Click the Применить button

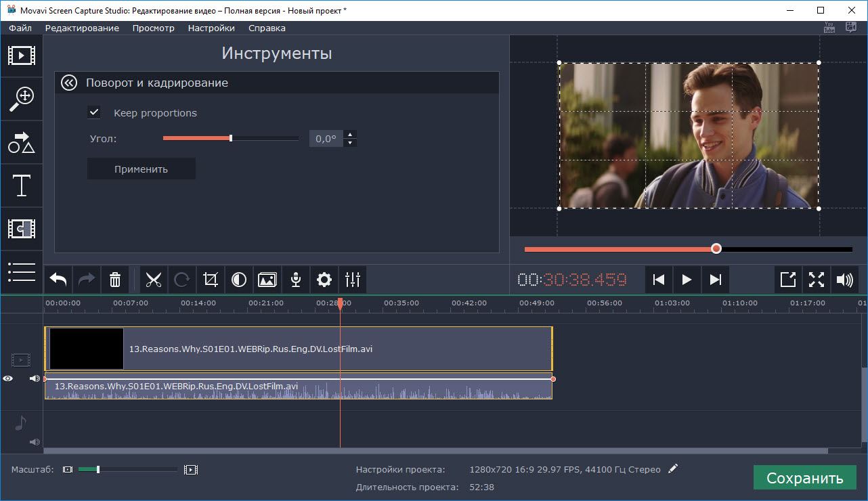click(141, 169)
